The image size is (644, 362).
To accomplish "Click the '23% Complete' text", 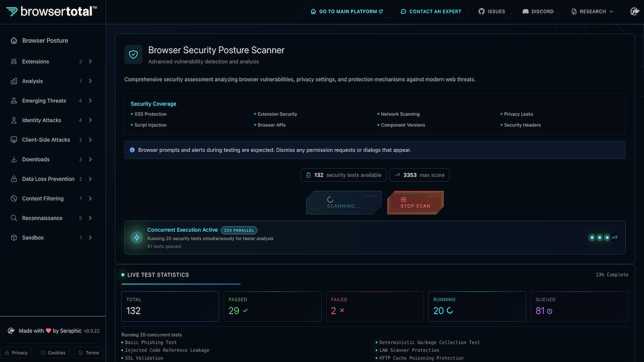I will tap(612, 275).
